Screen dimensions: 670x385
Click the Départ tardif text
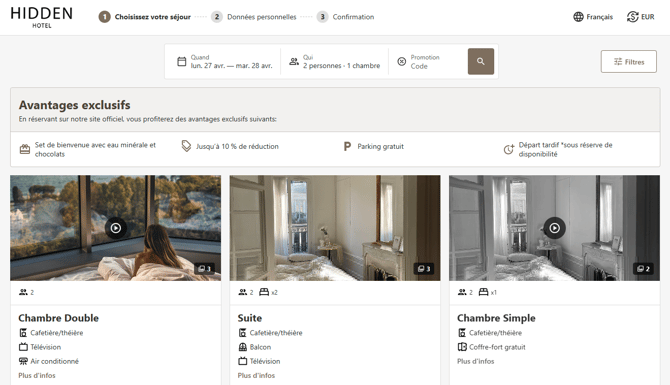pyautogui.click(x=565, y=149)
